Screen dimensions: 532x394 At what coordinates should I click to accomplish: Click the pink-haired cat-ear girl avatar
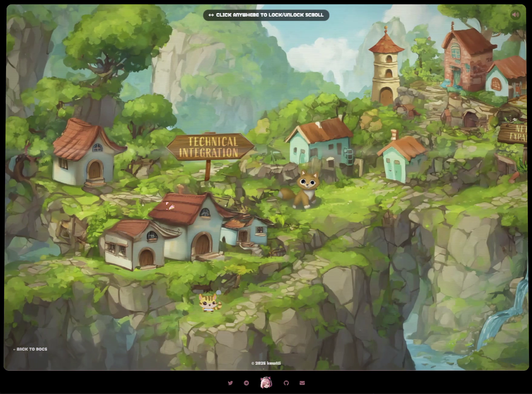pos(266,383)
